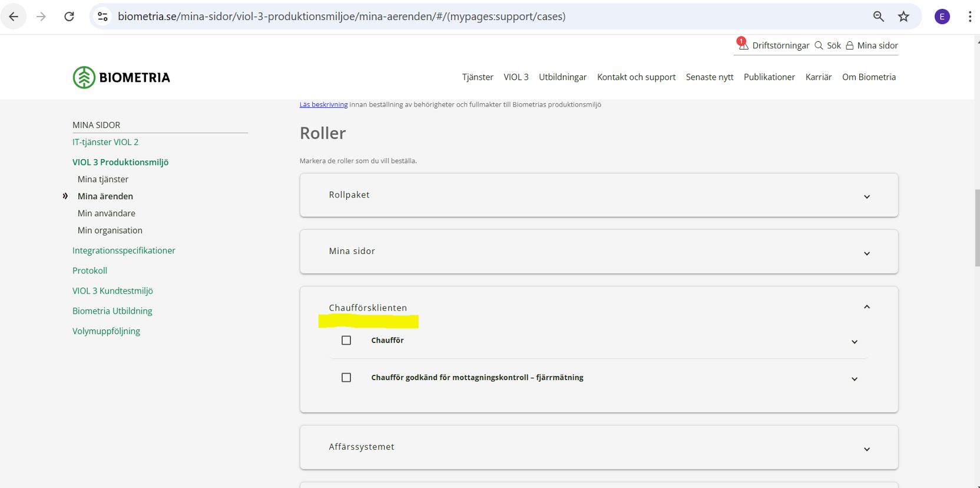Open site information icon in address bar
The width and height of the screenshot is (980, 488).
pos(102,17)
